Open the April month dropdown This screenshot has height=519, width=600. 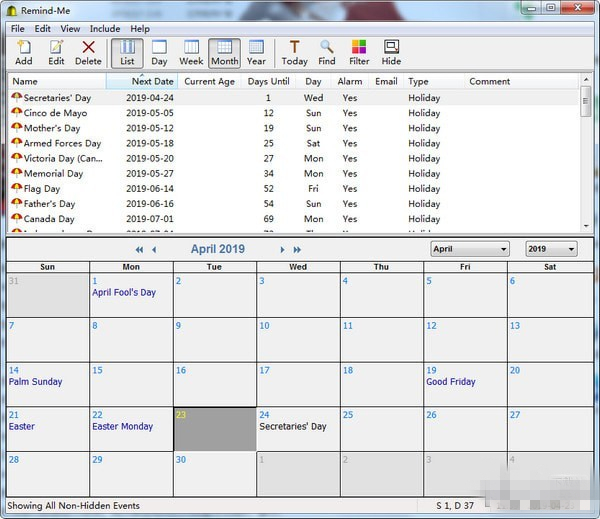click(x=470, y=249)
